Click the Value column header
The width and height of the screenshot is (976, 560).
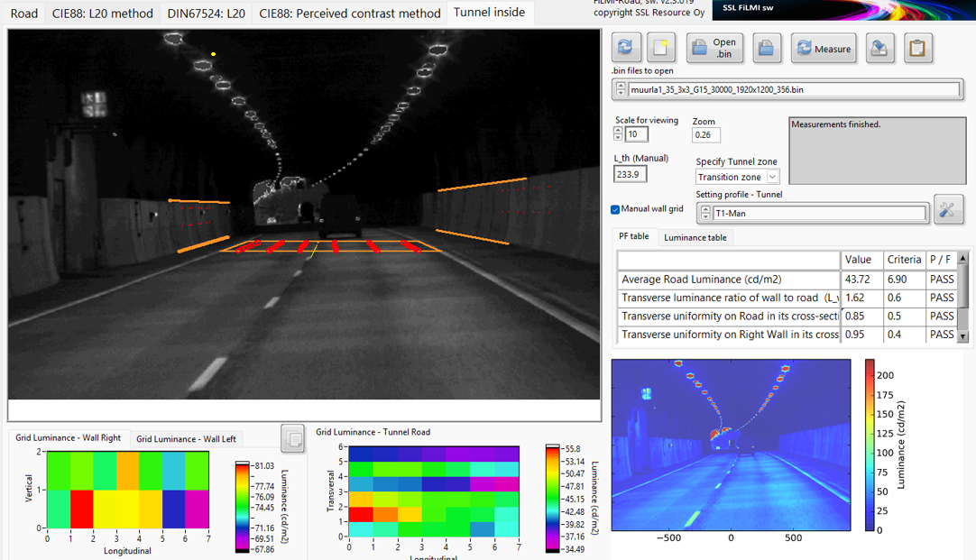[862, 260]
